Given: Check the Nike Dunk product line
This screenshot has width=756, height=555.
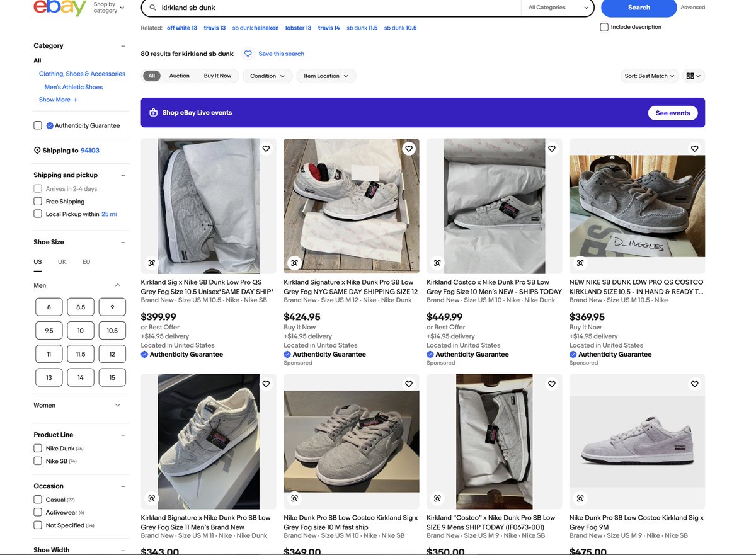Looking at the screenshot, I should tap(38, 449).
